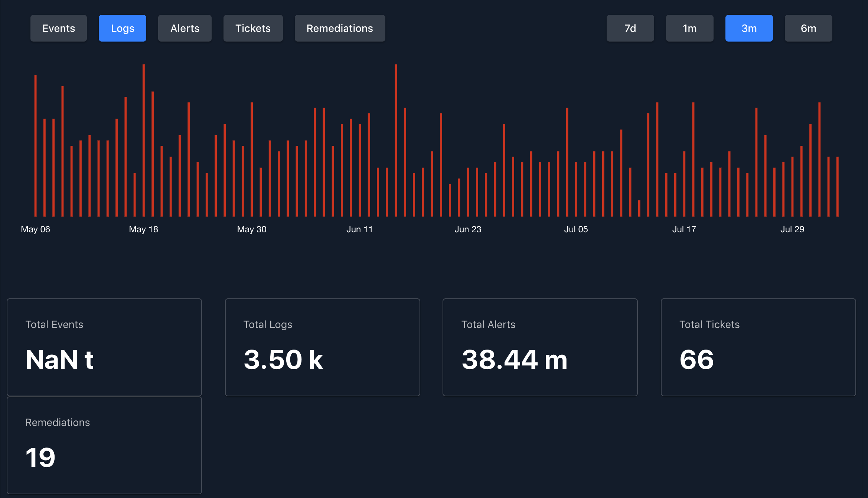This screenshot has height=498, width=868.
Task: Click the '38.44 m' alerts value
Action: click(515, 360)
